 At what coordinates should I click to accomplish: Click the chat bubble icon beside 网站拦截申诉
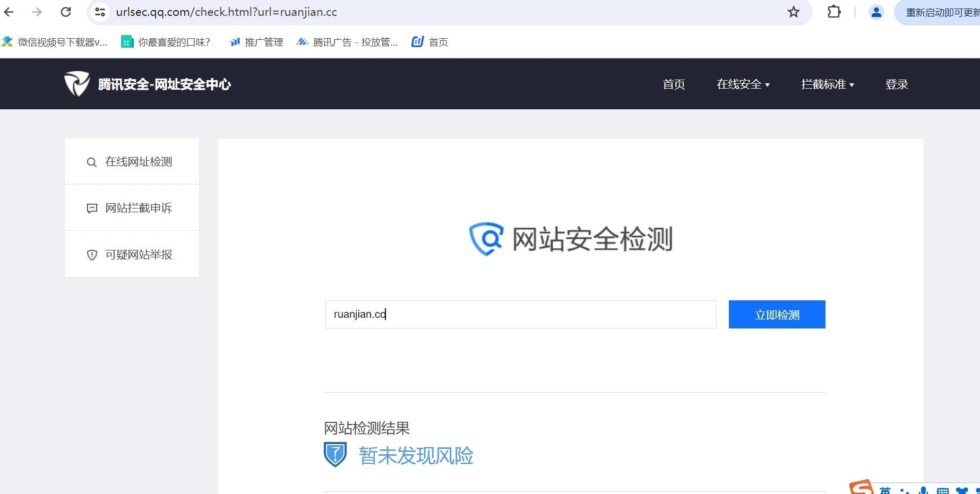(x=92, y=209)
